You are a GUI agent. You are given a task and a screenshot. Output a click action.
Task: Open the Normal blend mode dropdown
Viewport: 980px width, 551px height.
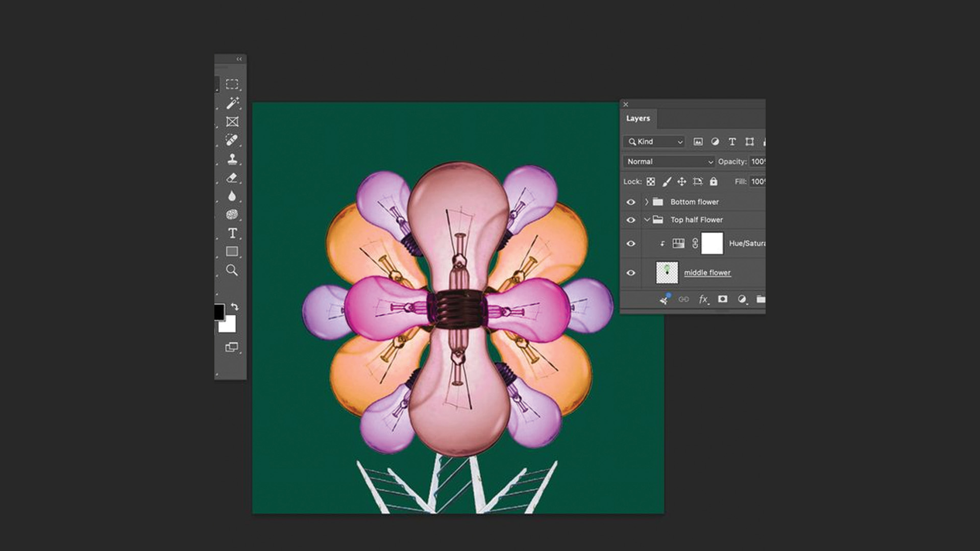point(669,162)
